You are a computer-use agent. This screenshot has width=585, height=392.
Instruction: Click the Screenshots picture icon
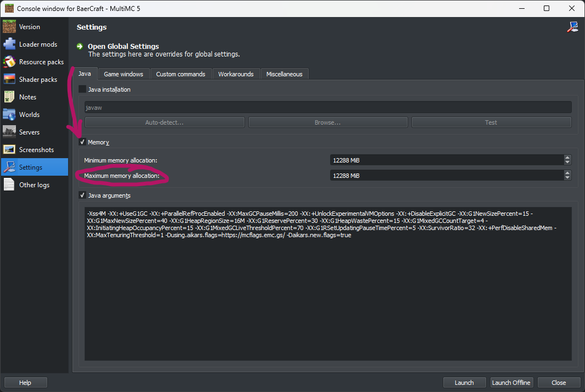(9, 149)
